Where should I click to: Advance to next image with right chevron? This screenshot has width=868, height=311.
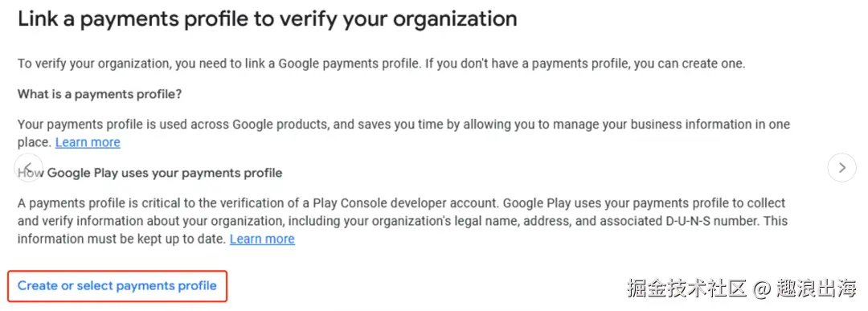pyautogui.click(x=841, y=168)
